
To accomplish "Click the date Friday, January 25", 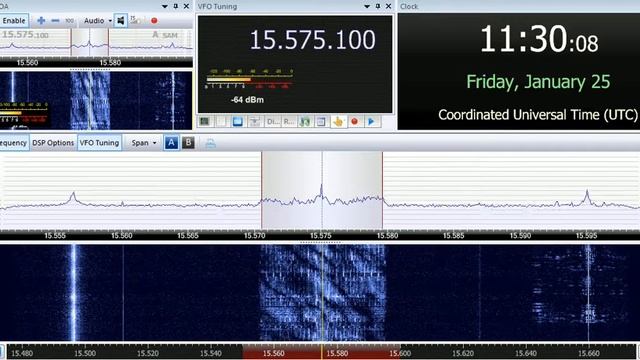I will [x=538, y=82].
